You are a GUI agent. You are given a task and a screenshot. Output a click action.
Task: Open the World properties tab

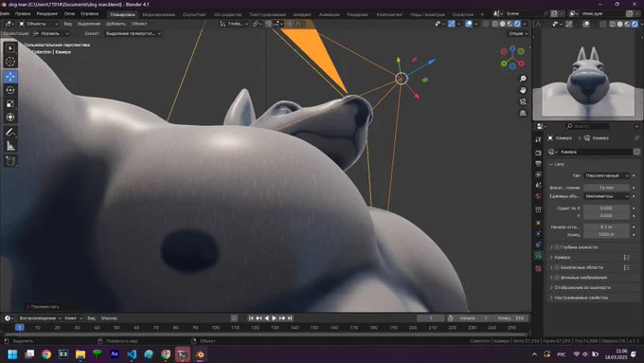538,196
